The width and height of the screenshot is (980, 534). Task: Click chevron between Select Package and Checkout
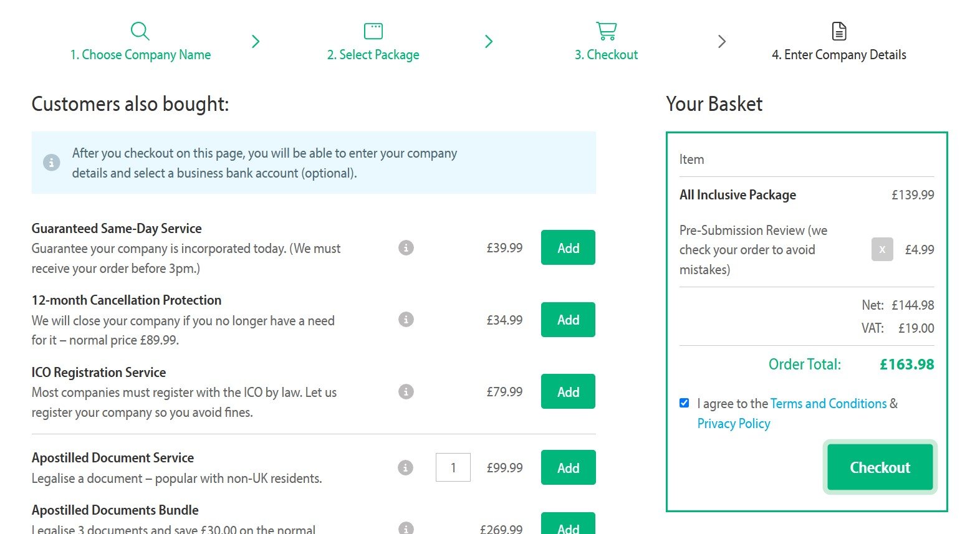tap(489, 42)
